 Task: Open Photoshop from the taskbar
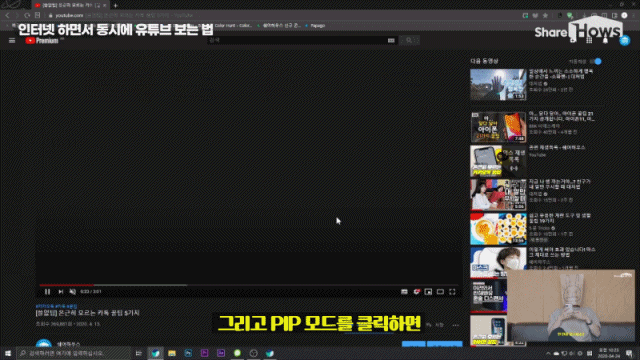pos(188,353)
